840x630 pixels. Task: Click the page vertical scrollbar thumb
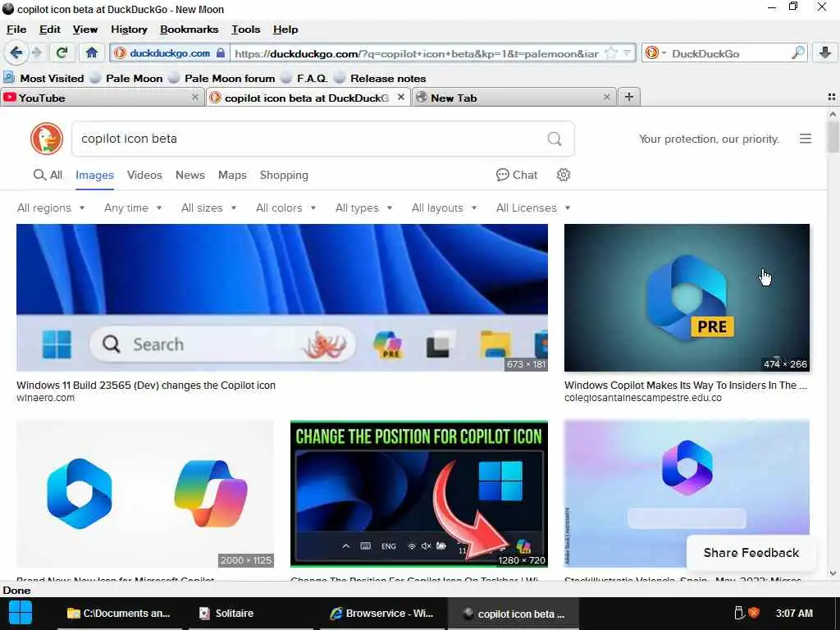(833, 137)
